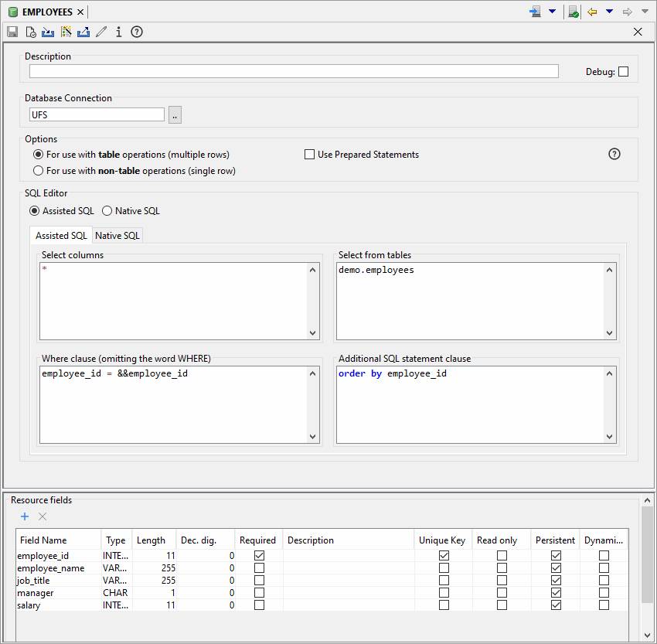Check Use Prepared Statements
The height and width of the screenshot is (644, 657).
click(x=310, y=155)
